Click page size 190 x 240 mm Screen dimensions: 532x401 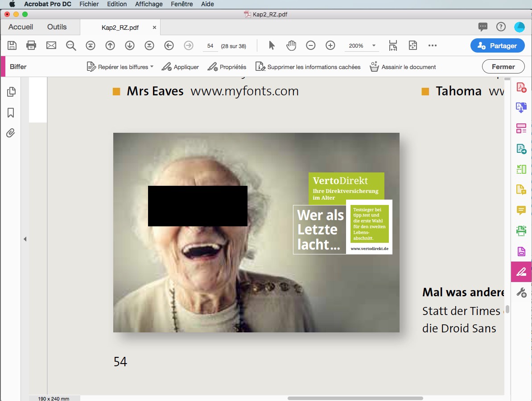pos(54,399)
